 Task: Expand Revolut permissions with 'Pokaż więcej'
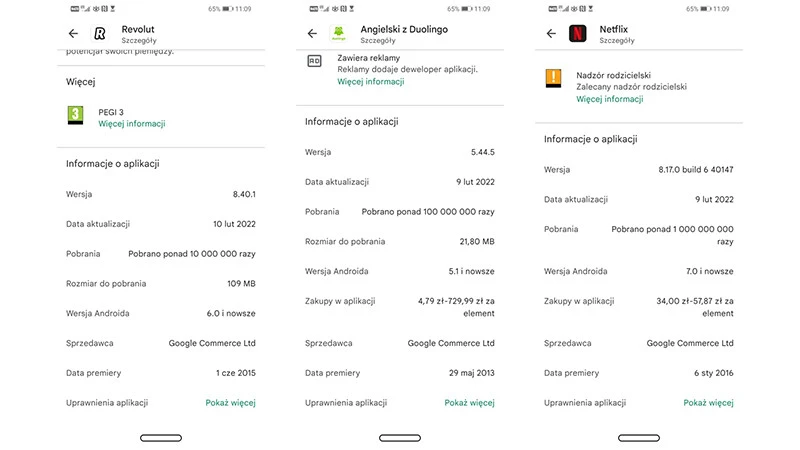[231, 403]
